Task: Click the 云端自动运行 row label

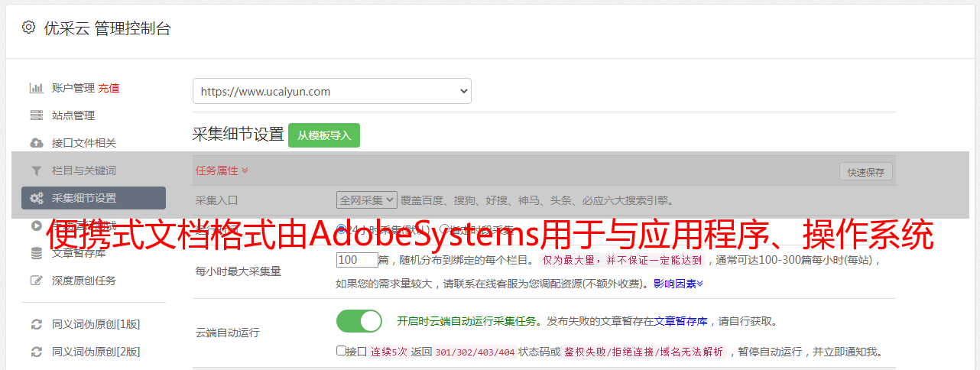Action: click(x=228, y=333)
